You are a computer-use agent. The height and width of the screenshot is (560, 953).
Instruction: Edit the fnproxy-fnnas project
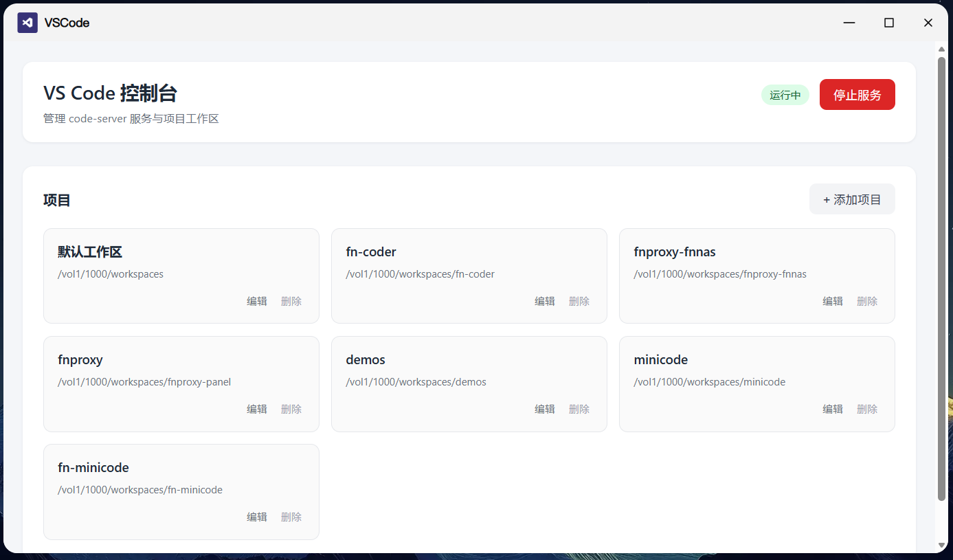[833, 301]
